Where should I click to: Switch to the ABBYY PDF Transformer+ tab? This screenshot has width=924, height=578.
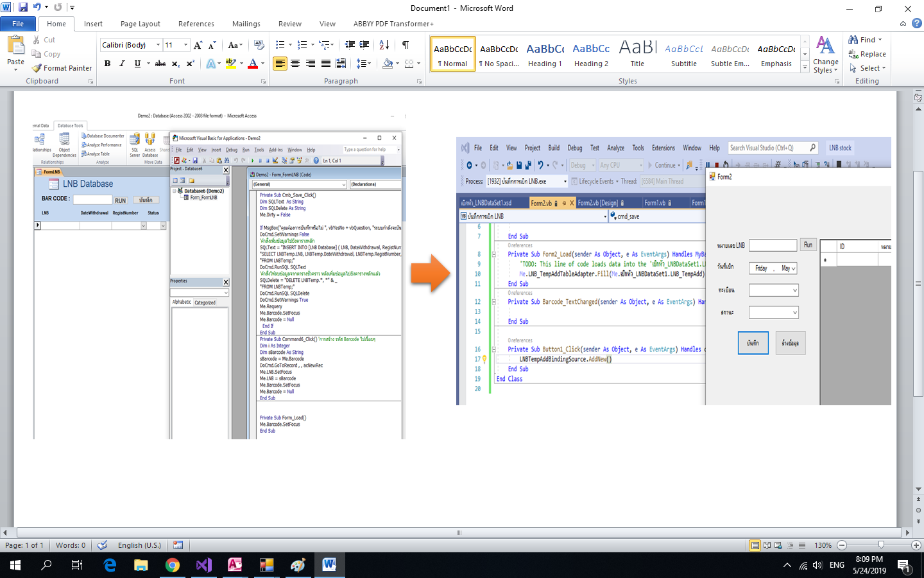click(x=393, y=24)
